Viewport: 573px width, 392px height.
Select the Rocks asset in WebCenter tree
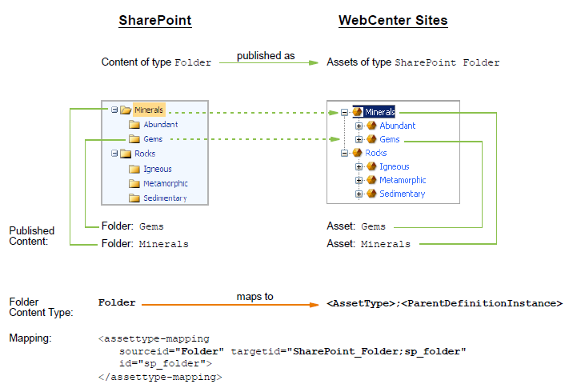(x=375, y=153)
